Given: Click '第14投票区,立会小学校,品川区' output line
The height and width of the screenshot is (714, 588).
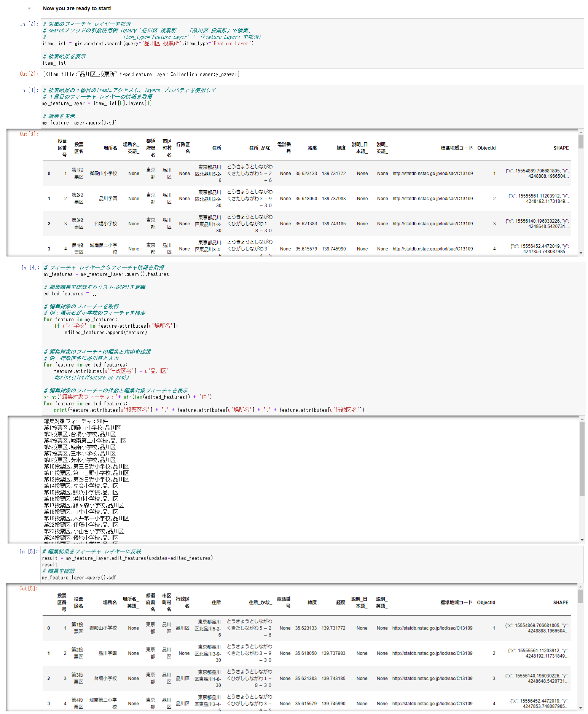Looking at the screenshot, I should [81, 486].
